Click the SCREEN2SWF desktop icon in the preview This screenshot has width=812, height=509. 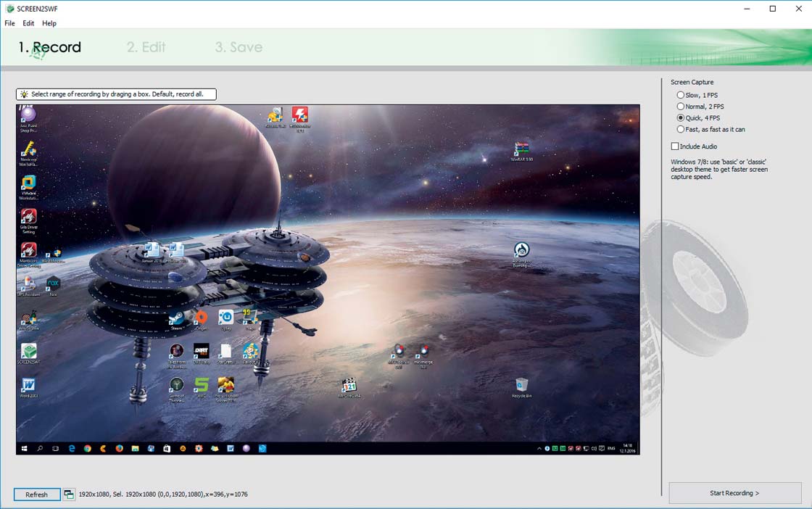pyautogui.click(x=28, y=350)
